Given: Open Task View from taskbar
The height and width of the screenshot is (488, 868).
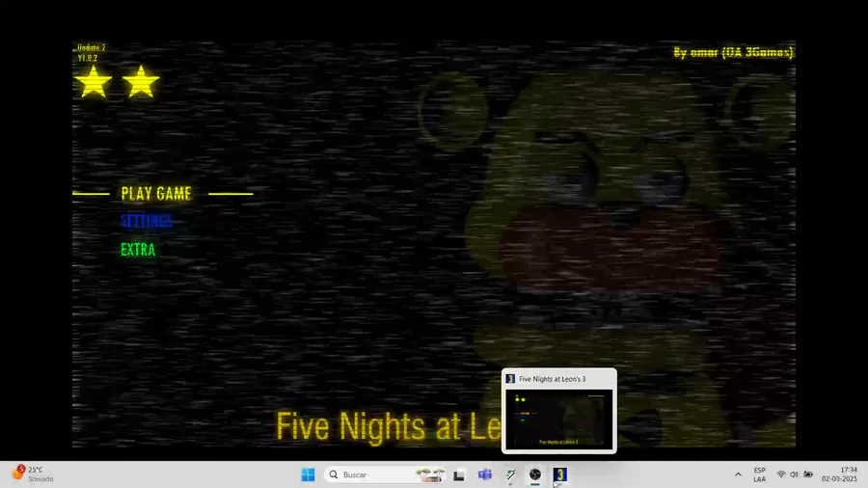Looking at the screenshot, I should tap(459, 474).
